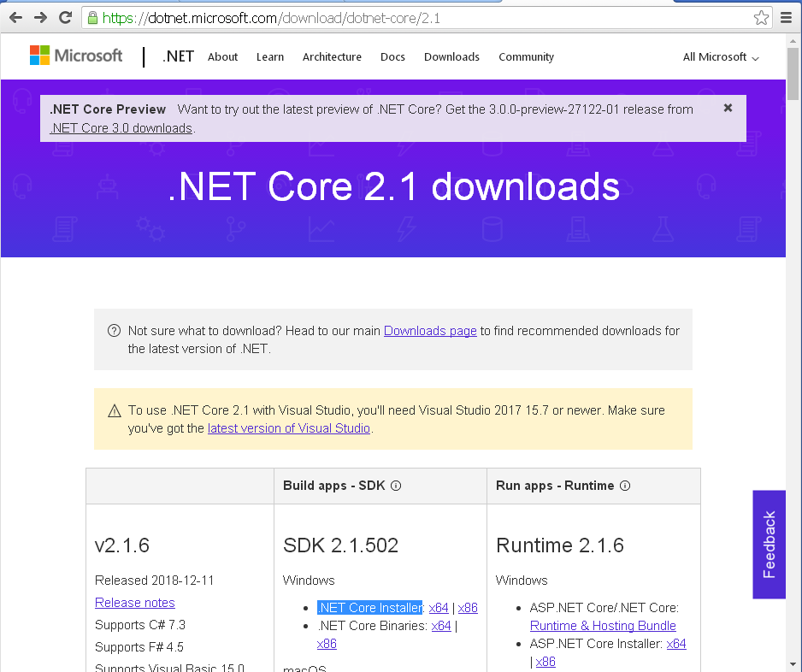Open latest version of Visual Studio link
802x672 pixels.
(x=288, y=428)
